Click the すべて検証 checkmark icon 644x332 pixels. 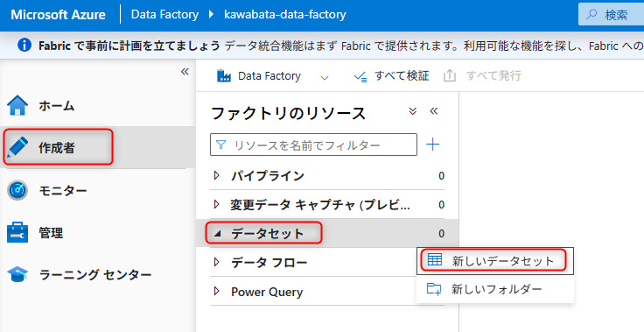click(360, 76)
